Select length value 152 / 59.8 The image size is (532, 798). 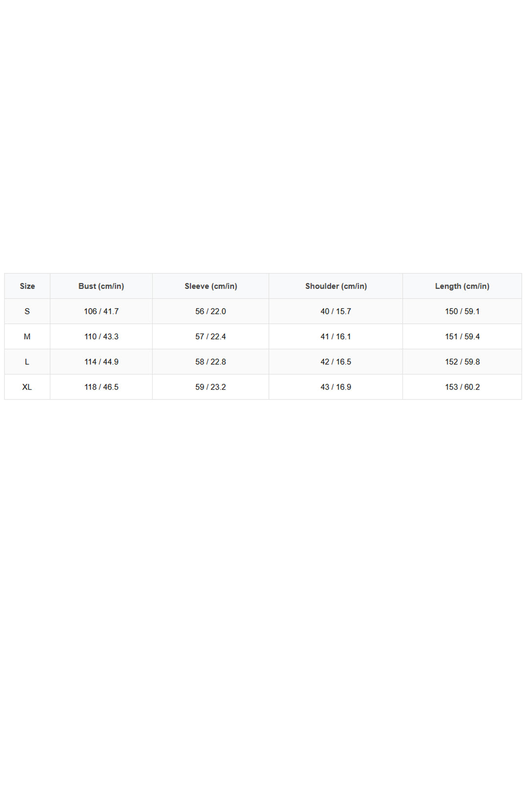462,362
